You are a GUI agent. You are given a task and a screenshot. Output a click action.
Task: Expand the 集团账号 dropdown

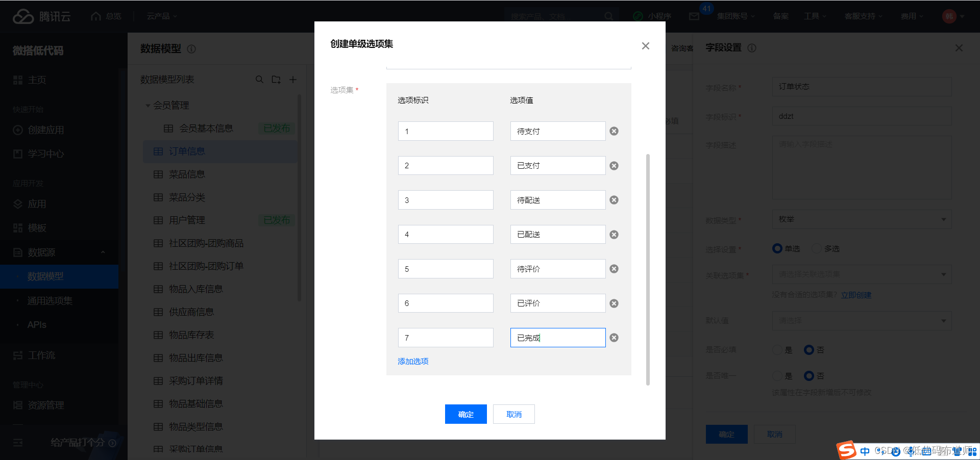pyautogui.click(x=736, y=16)
